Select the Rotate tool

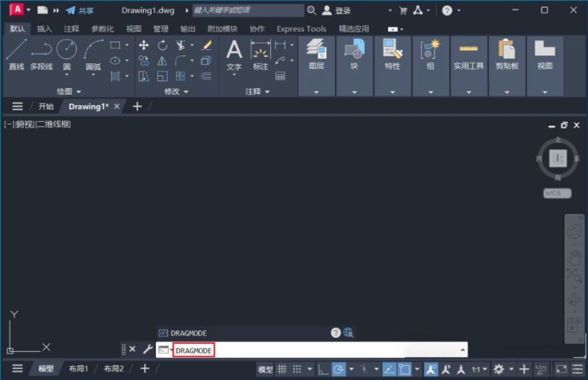163,45
